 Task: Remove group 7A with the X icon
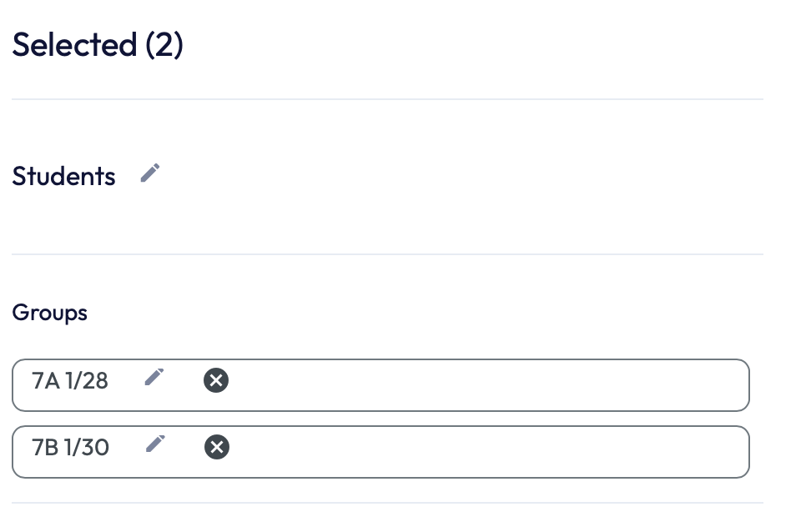[216, 381]
